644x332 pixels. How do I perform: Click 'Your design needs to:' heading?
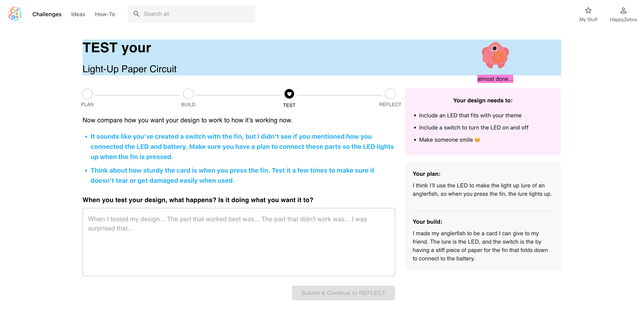pos(483,101)
